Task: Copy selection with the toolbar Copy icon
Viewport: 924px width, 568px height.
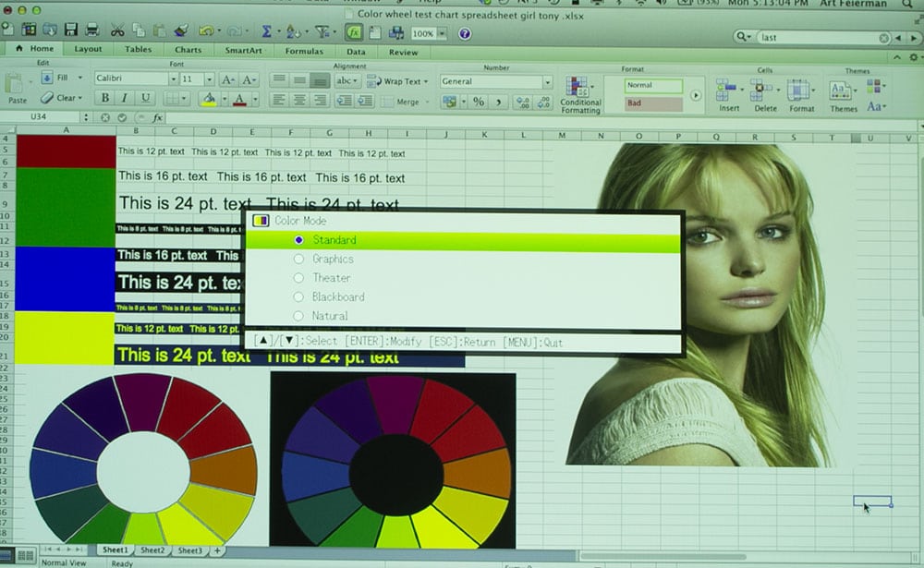Action: (x=139, y=30)
